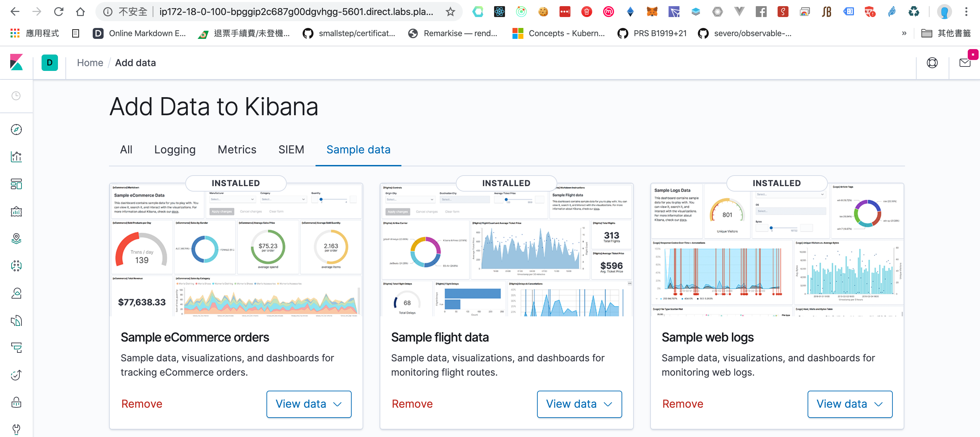Image resolution: width=980 pixels, height=437 pixels.
Task: Open the Canvas app icon
Action: pos(16,212)
